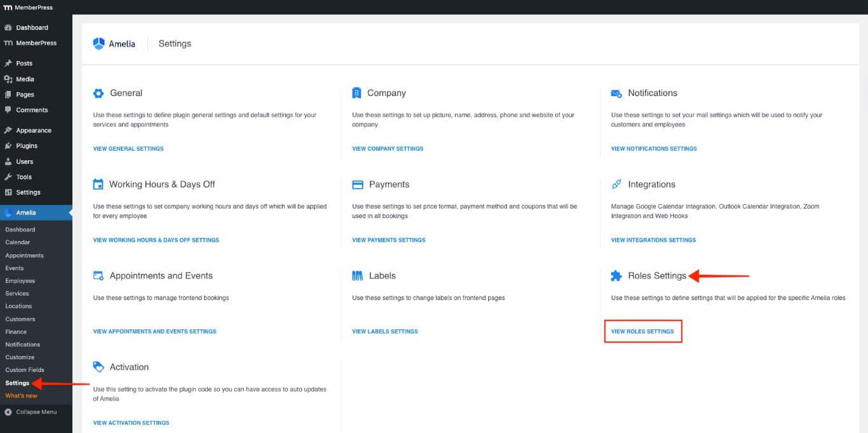This screenshot has height=433, width=868.
Task: Click the Working Hours calendar icon
Action: click(x=98, y=184)
